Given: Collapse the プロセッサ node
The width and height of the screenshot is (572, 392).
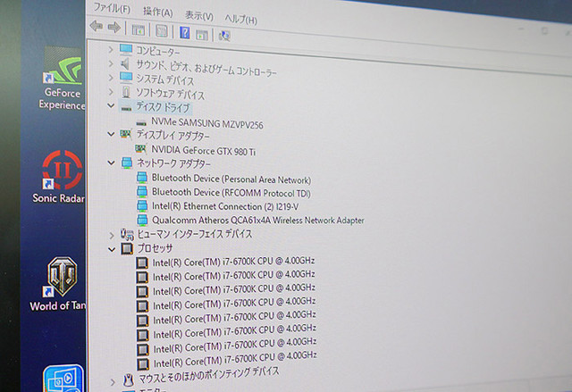Looking at the screenshot, I should [112, 249].
